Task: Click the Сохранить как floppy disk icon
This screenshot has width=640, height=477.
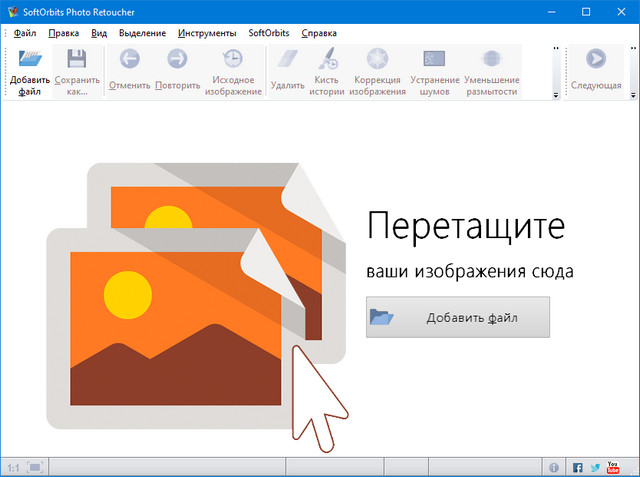Action: pyautogui.click(x=76, y=71)
